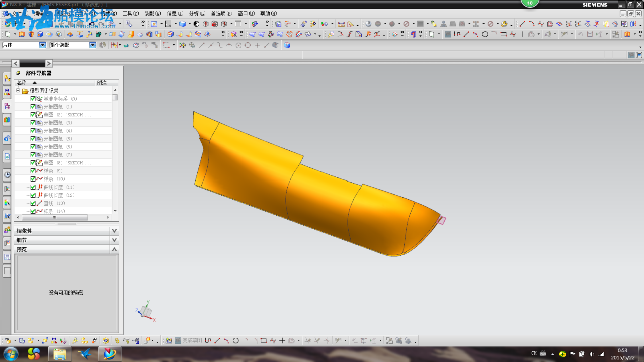The height and width of the screenshot is (362, 644).
Task: Click the Rectangle tool in bottom sketch toolbar
Action: [263, 340]
